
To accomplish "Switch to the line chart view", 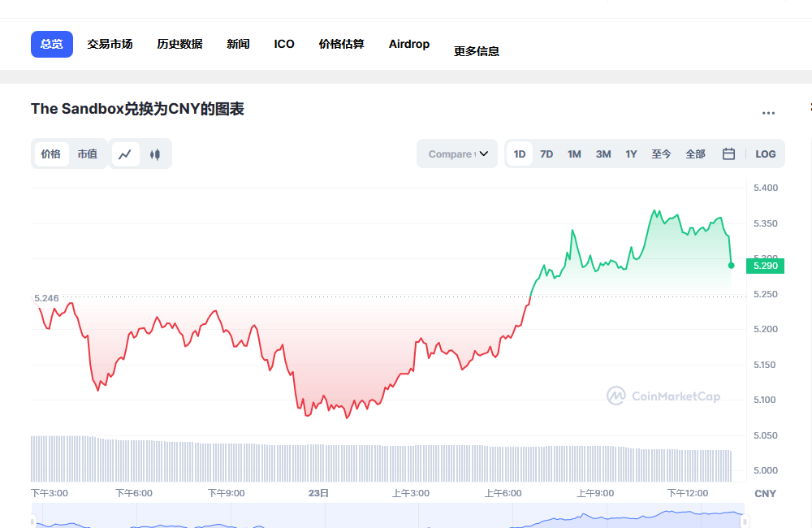I will point(125,154).
